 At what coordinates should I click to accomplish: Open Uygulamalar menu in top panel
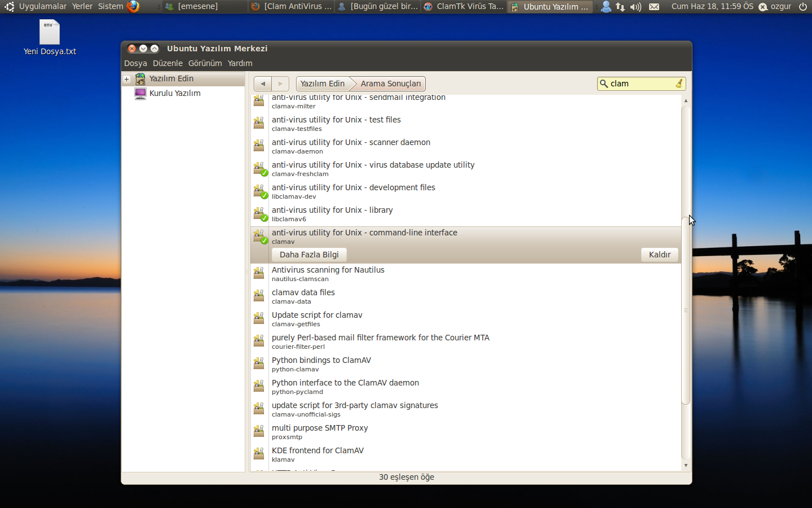pyautogui.click(x=43, y=6)
